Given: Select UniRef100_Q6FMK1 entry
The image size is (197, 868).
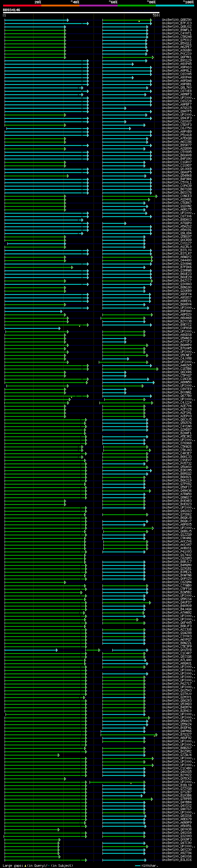Looking at the screenshot, I should click(177, 57).
